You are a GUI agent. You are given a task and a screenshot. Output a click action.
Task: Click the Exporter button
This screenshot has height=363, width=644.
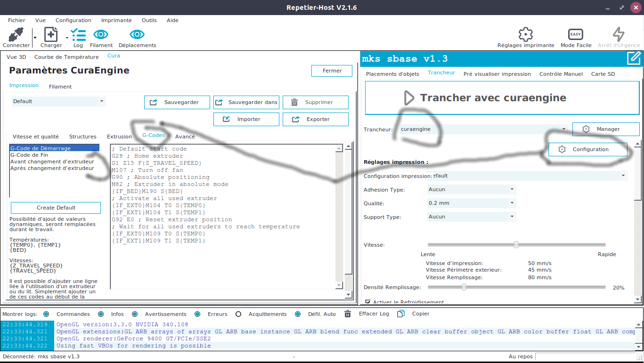click(316, 119)
